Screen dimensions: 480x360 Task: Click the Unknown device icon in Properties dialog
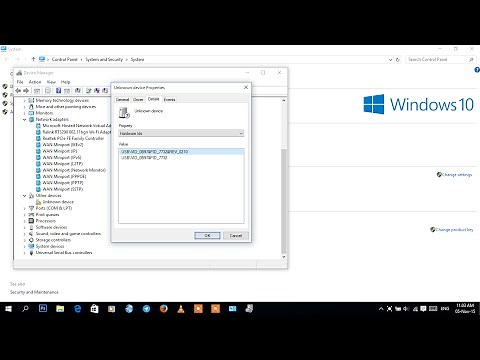pyautogui.click(x=124, y=113)
